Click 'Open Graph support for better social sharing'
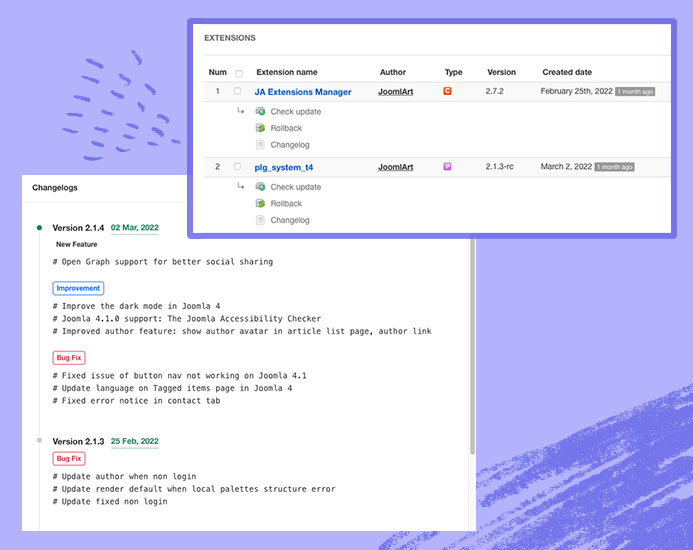This screenshot has width=693, height=550. point(163,262)
